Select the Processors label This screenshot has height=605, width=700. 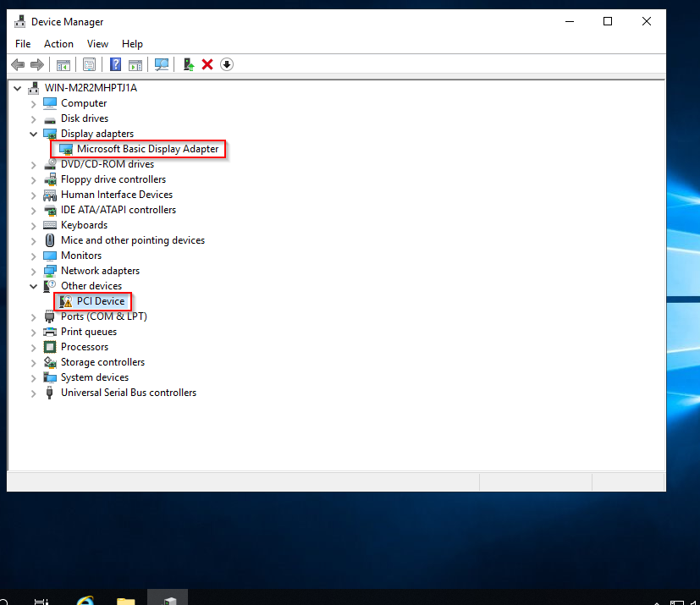tap(85, 347)
